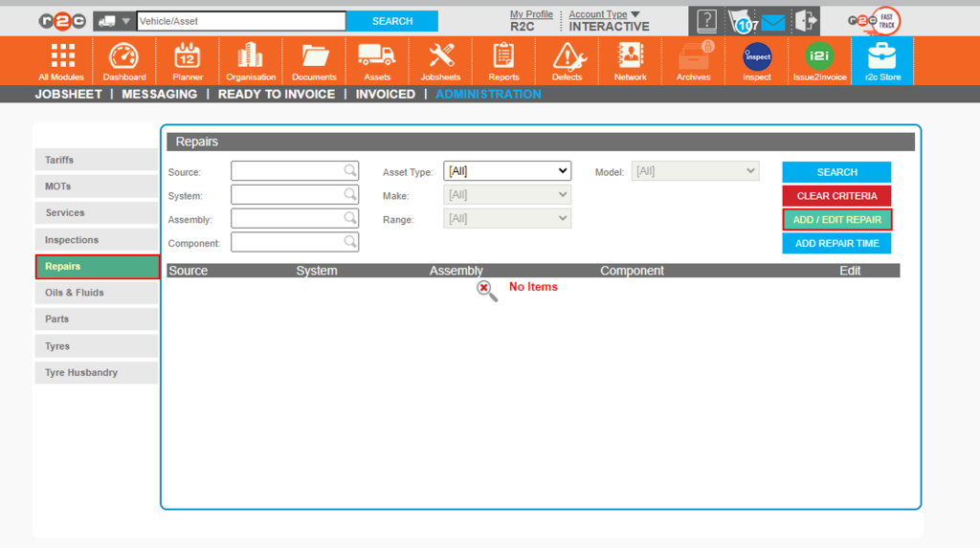Click the ADD / EDIT REPAIR button
Image resolution: width=980 pixels, height=548 pixels.
(x=836, y=220)
